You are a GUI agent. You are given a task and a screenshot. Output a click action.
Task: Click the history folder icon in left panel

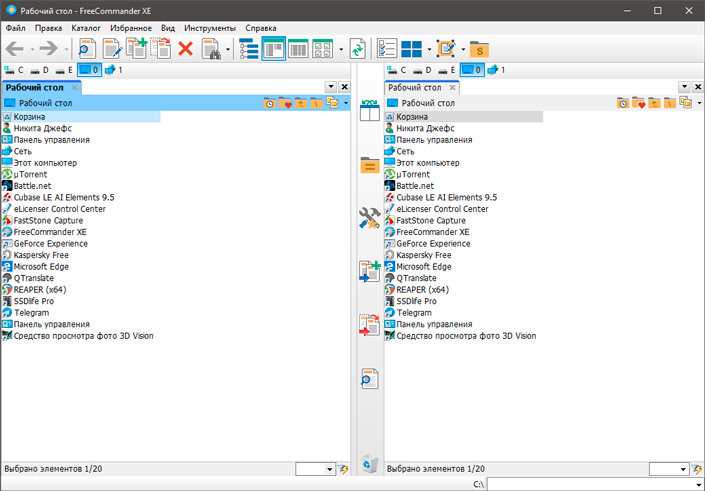270,103
